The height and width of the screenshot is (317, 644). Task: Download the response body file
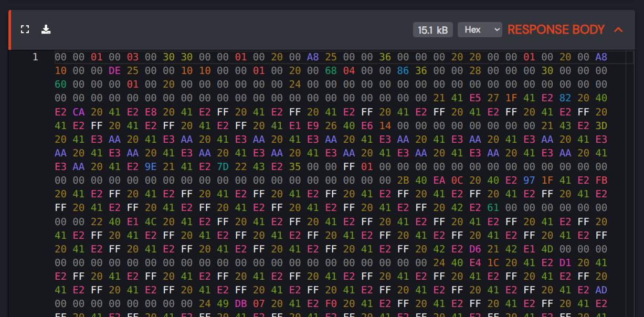(46, 29)
